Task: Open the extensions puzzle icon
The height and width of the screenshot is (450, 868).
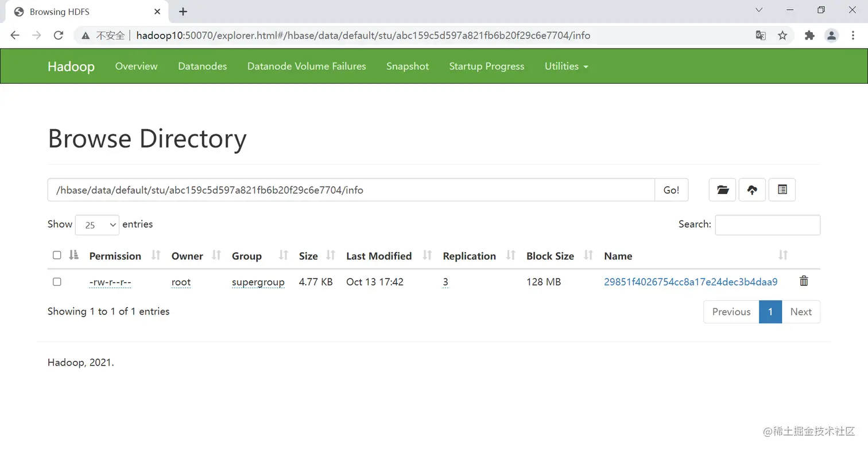Action: (x=809, y=36)
